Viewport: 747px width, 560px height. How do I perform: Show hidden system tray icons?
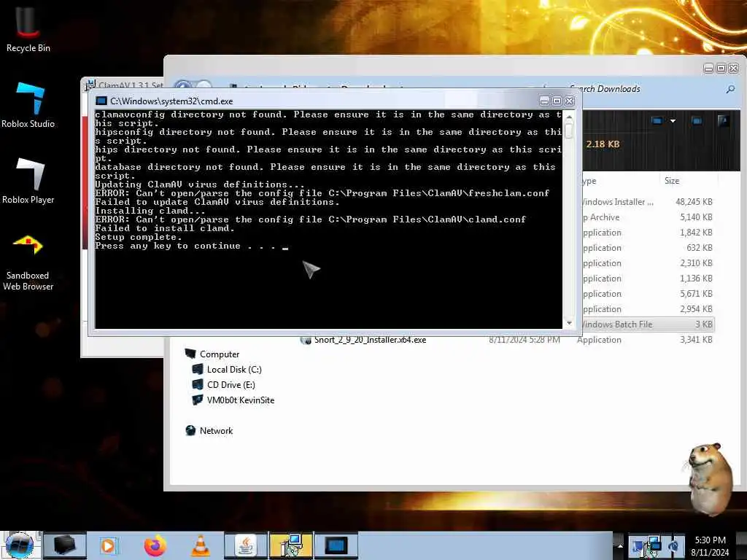(620, 545)
